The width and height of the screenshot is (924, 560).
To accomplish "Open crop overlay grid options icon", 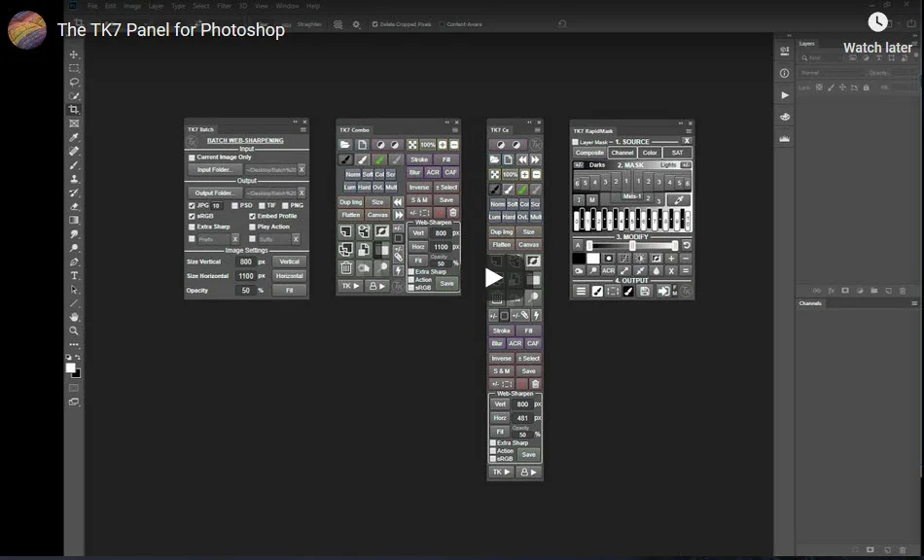I will (338, 24).
